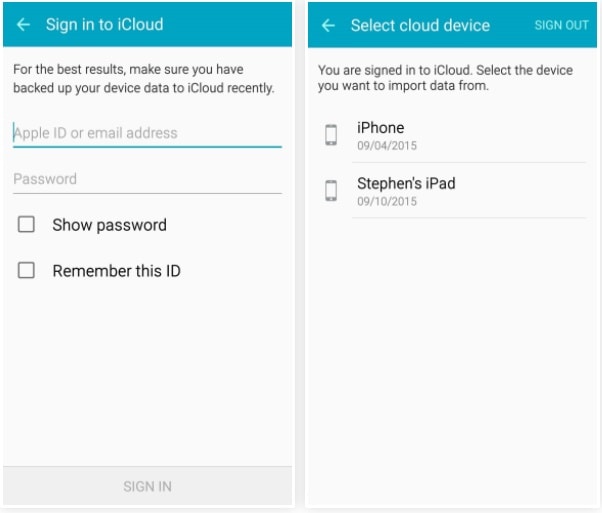Enable the Show password checkbox
The image size is (602, 513).
pyautogui.click(x=26, y=224)
